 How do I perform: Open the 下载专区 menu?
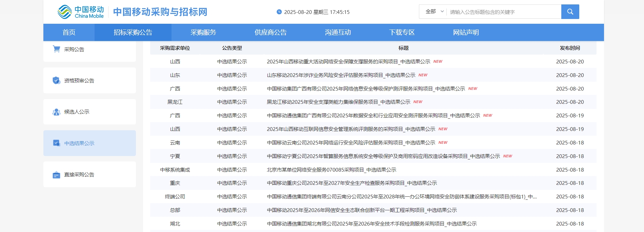[402, 32]
